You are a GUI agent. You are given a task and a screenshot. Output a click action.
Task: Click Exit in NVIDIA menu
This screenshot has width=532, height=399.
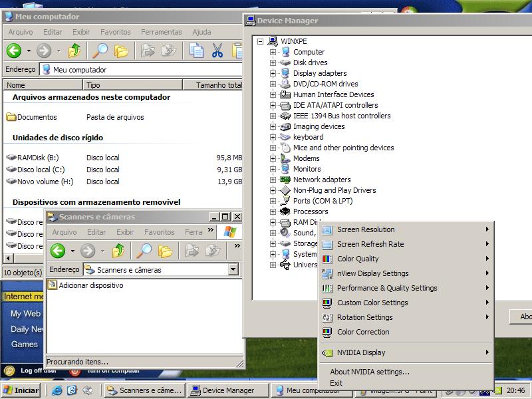(406, 383)
